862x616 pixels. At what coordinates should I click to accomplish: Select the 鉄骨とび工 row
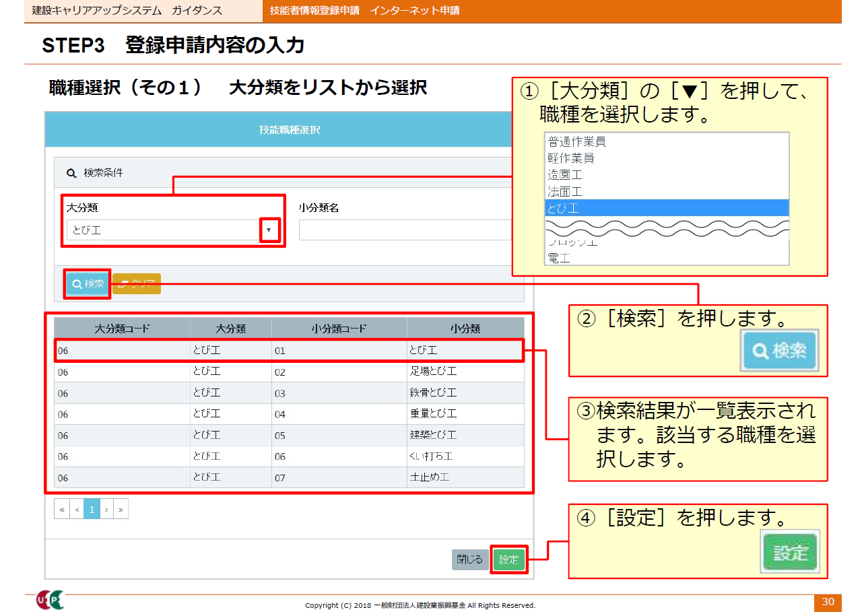point(289,393)
